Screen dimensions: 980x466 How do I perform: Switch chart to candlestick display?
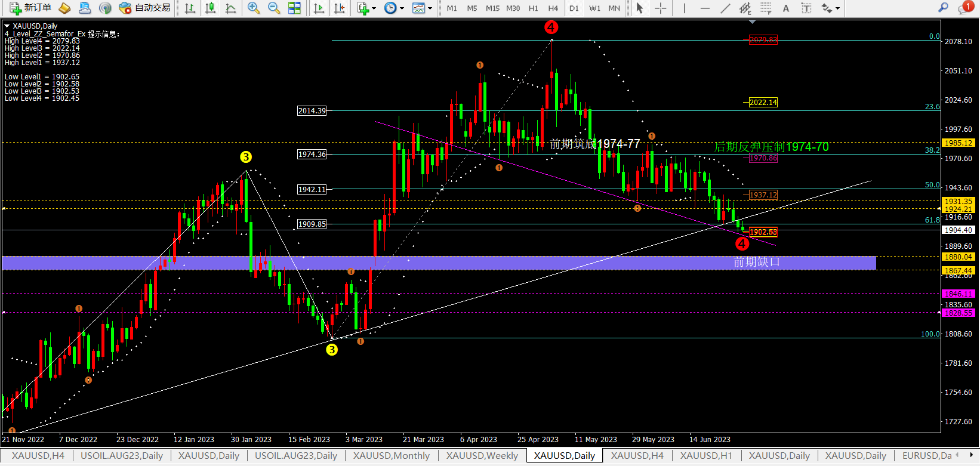click(210, 8)
